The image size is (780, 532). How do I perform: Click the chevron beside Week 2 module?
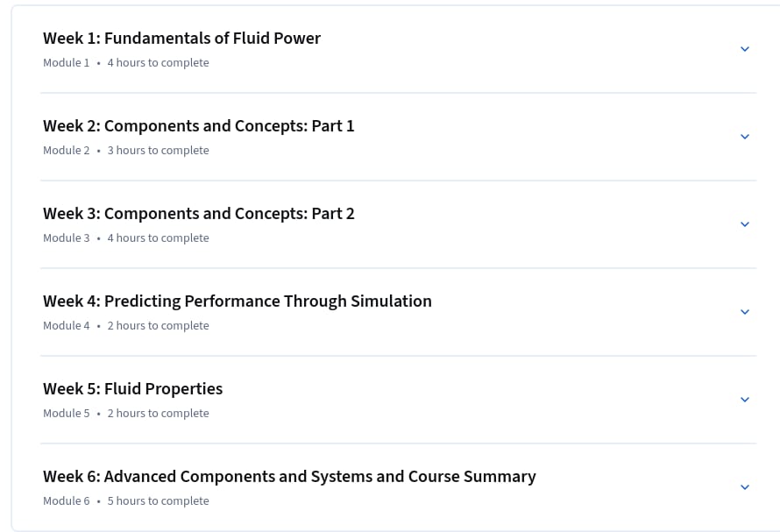coord(745,137)
